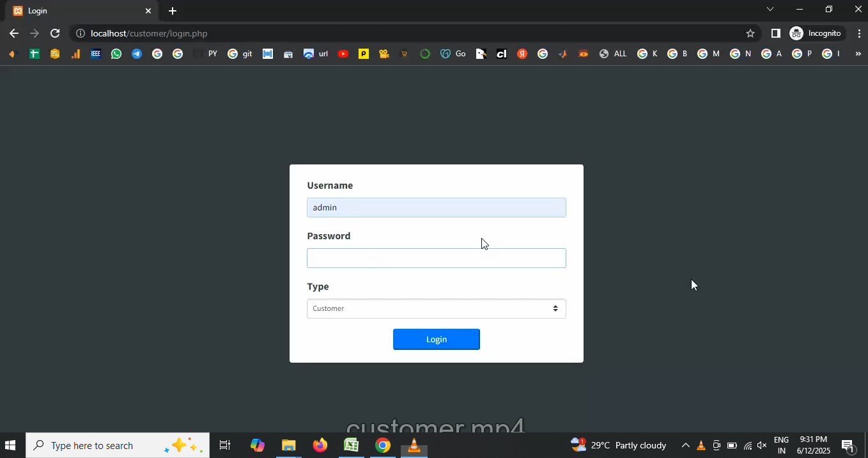This screenshot has height=458, width=868.
Task: Open the Incognito profile indicator
Action: (816, 33)
